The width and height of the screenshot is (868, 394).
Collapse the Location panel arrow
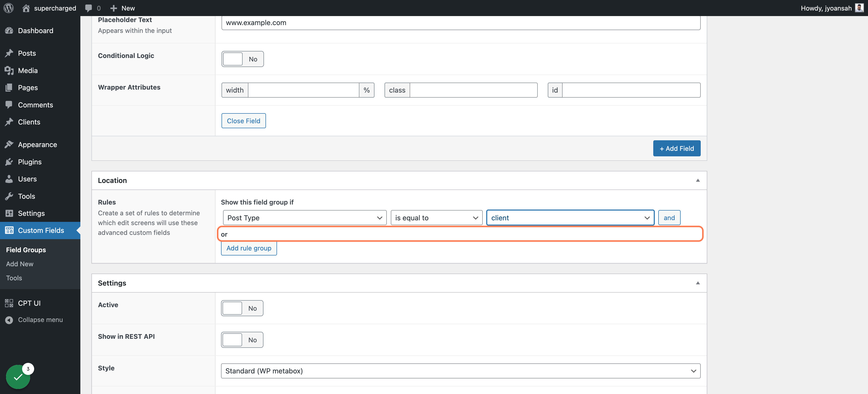point(698,180)
